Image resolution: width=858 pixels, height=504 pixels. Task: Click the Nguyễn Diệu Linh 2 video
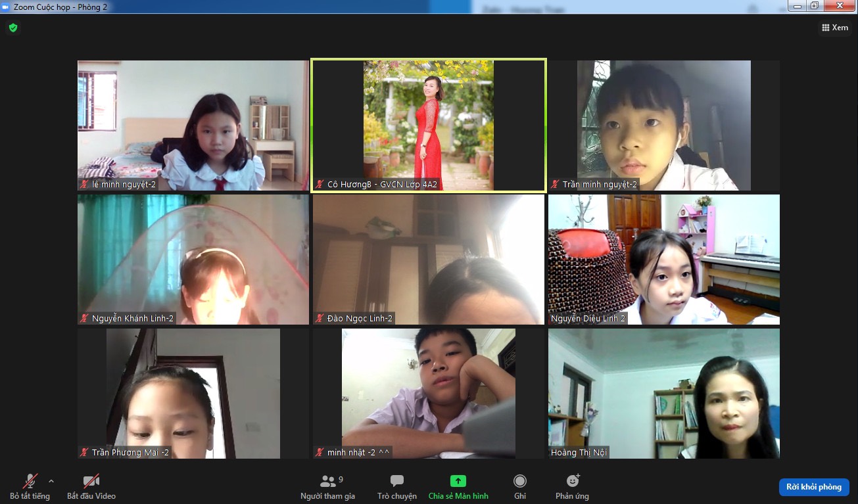click(663, 259)
